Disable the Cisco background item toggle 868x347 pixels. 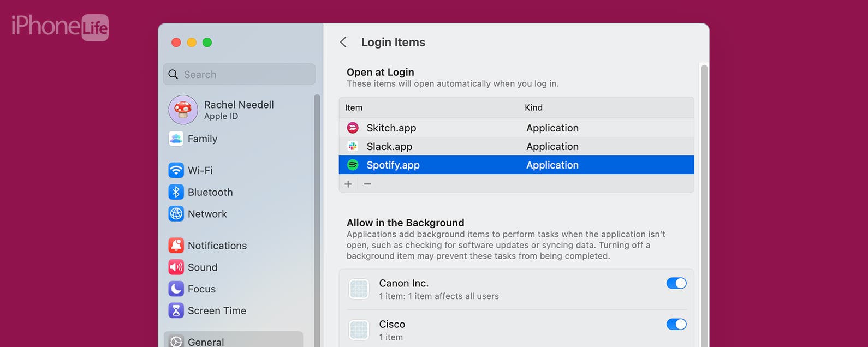click(676, 324)
